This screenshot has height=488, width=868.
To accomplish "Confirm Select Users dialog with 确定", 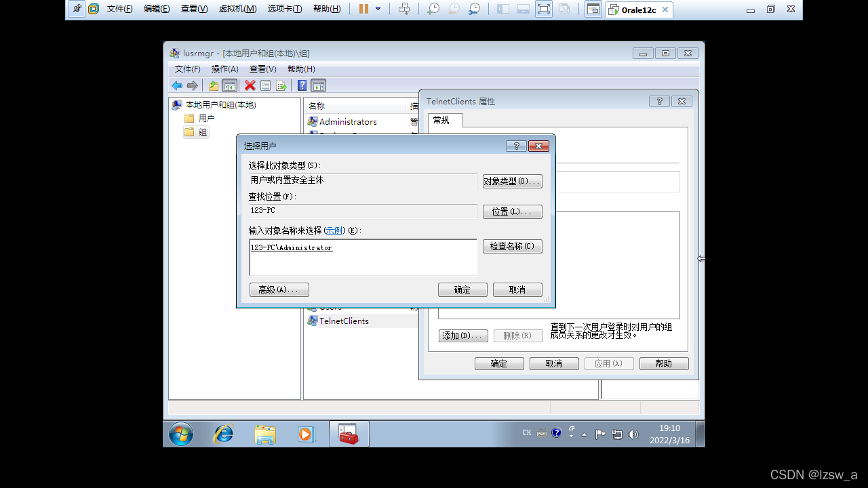I will [x=462, y=289].
